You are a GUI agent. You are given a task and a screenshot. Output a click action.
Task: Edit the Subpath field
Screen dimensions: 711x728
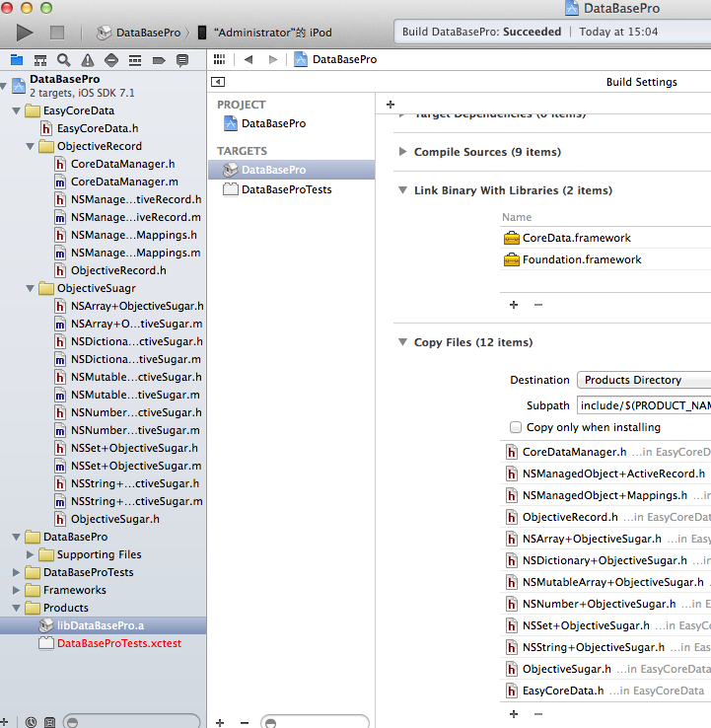pos(644,405)
